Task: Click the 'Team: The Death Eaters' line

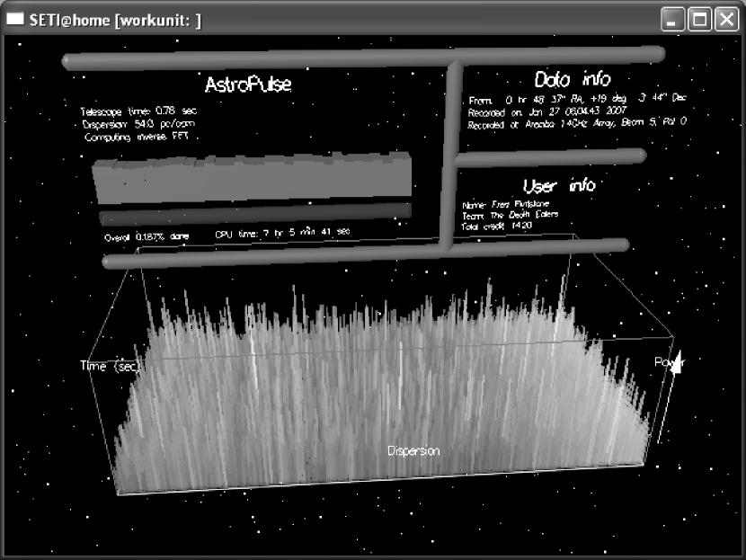Action: coord(510,215)
